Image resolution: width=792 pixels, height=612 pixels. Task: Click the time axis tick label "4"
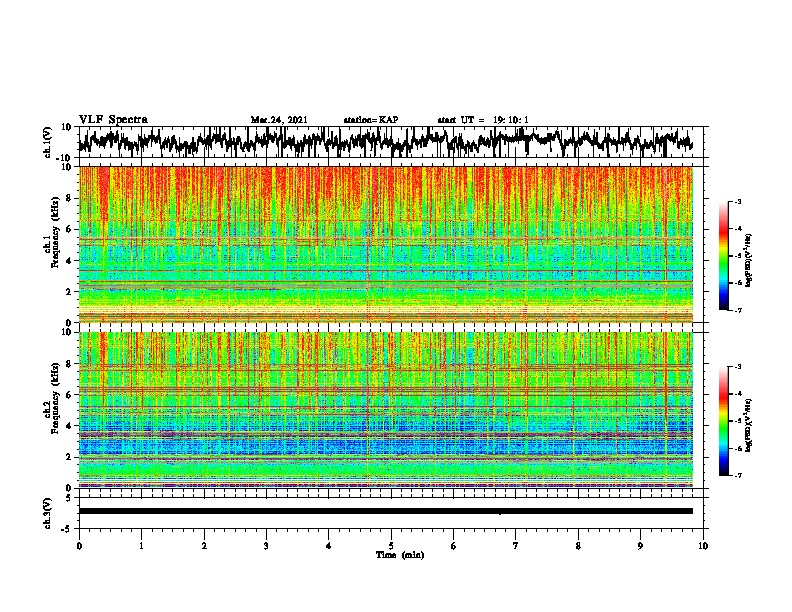pyautogui.click(x=329, y=546)
